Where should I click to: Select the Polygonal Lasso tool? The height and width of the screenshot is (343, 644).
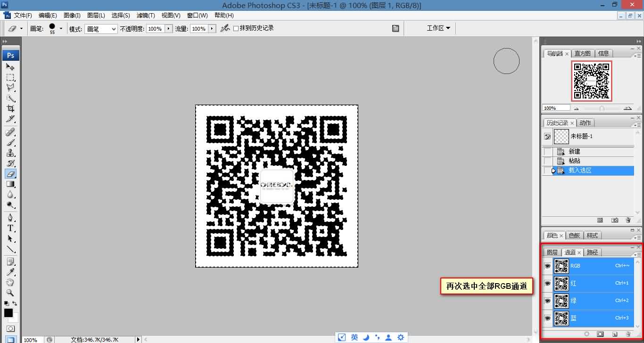[10, 88]
